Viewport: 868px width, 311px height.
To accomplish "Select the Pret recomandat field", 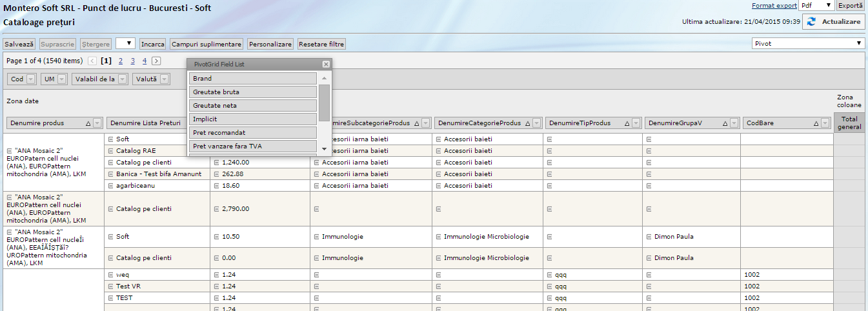I will point(254,133).
